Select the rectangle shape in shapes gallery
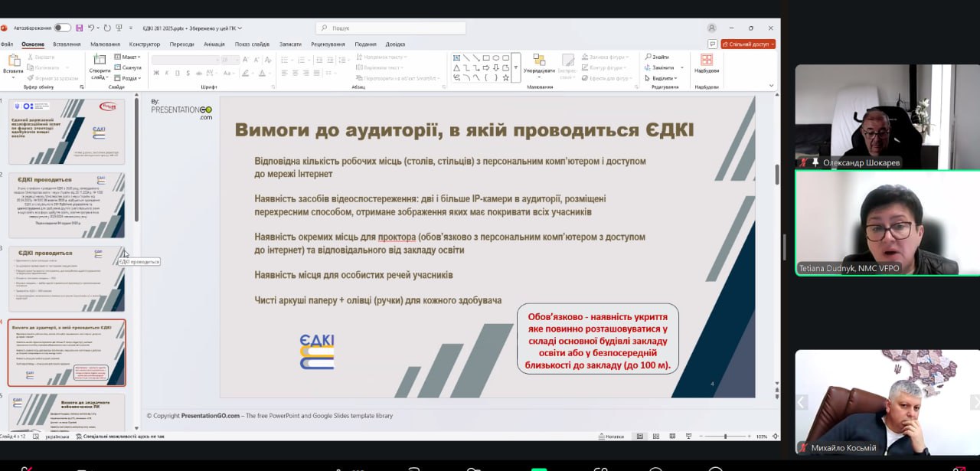 485,57
